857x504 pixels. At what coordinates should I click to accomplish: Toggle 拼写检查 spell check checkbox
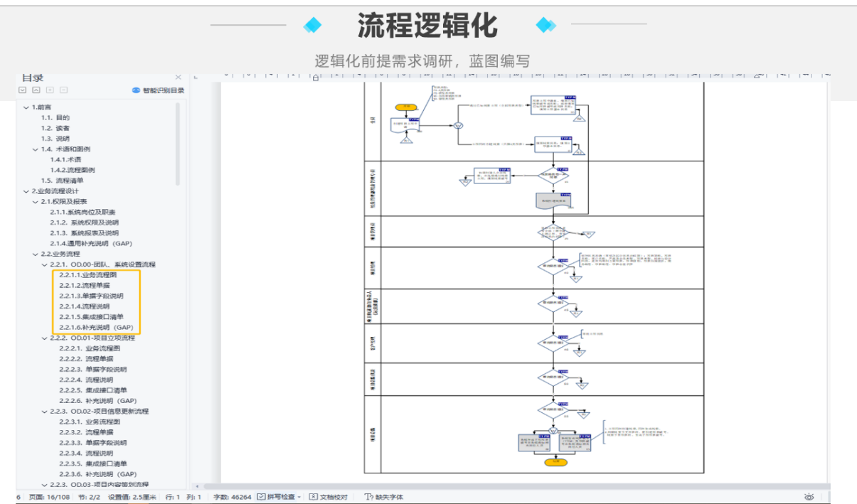pos(262,497)
